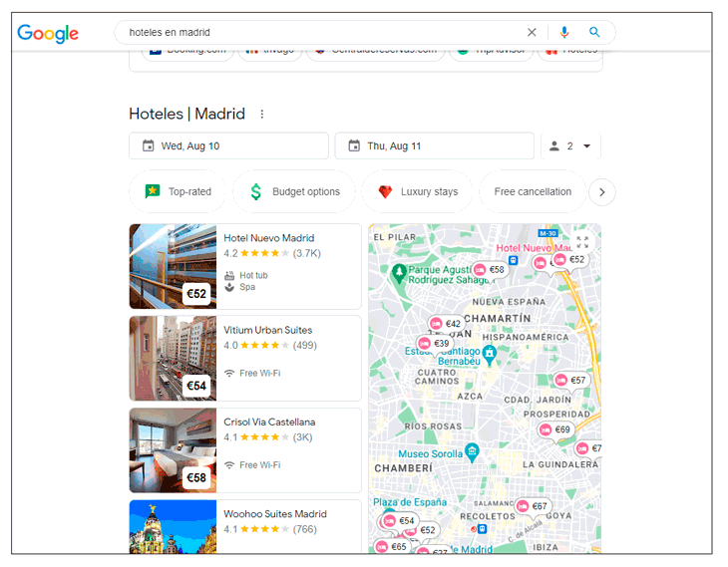The height and width of the screenshot is (567, 728).
Task: Click the €65 hotel pin on the map
Action: click(x=392, y=547)
